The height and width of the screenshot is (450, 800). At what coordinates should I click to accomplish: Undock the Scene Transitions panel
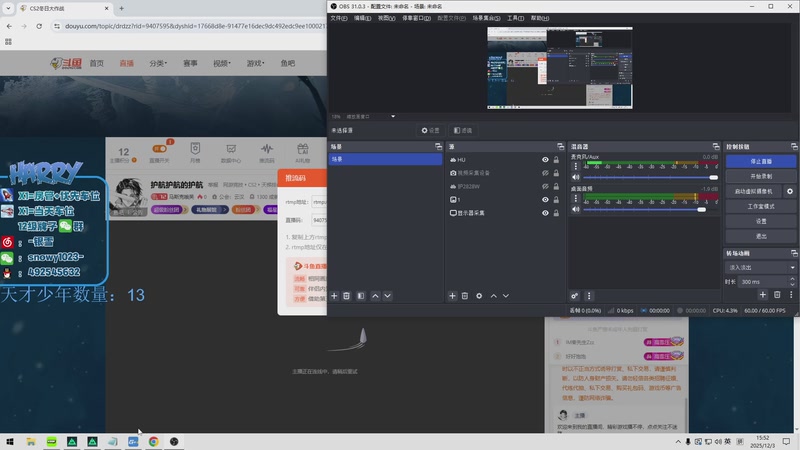(794, 253)
